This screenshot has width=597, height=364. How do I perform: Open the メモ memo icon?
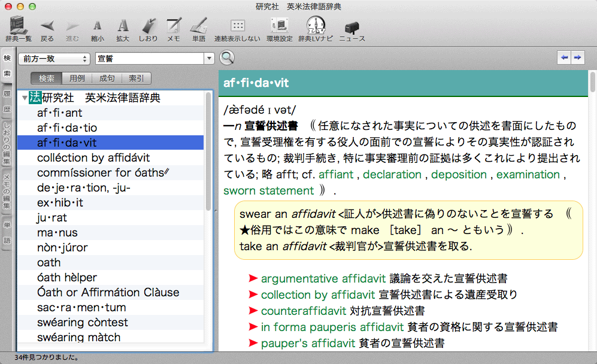tap(174, 26)
